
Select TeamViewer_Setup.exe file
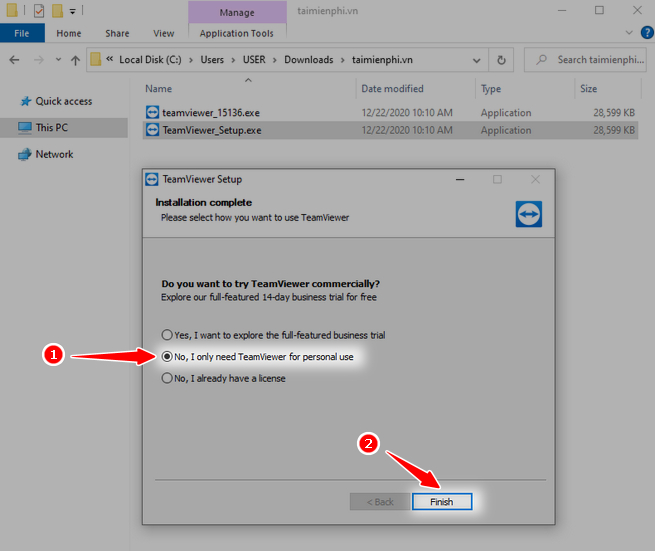pyautogui.click(x=390, y=130)
